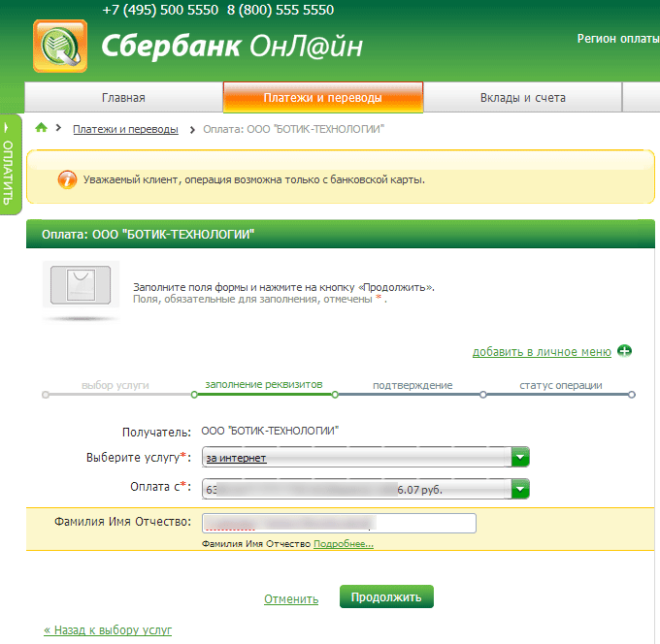Screen dimensions: 660x644
Task: Click the выбор услуги step label
Action: pyautogui.click(x=115, y=385)
